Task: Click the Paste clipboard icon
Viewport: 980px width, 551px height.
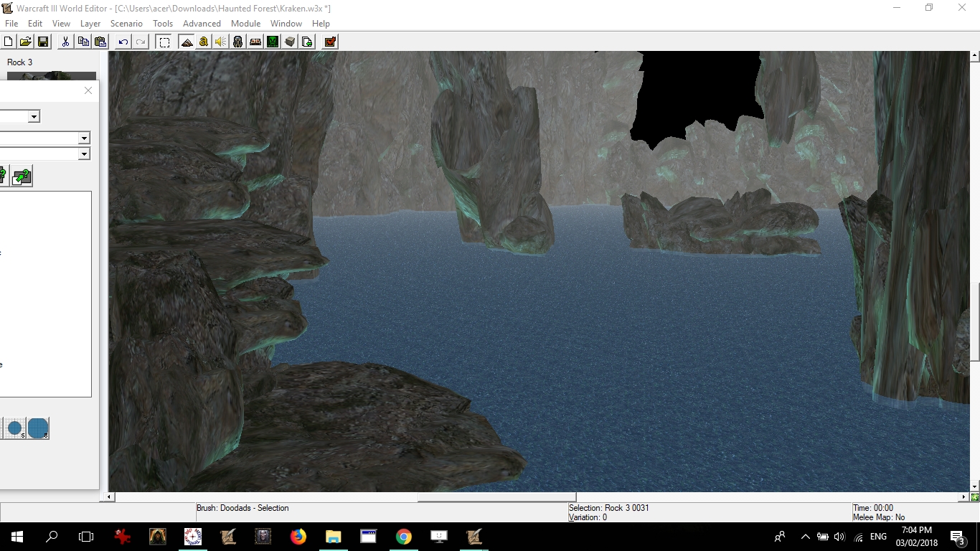Action: click(x=100, y=42)
